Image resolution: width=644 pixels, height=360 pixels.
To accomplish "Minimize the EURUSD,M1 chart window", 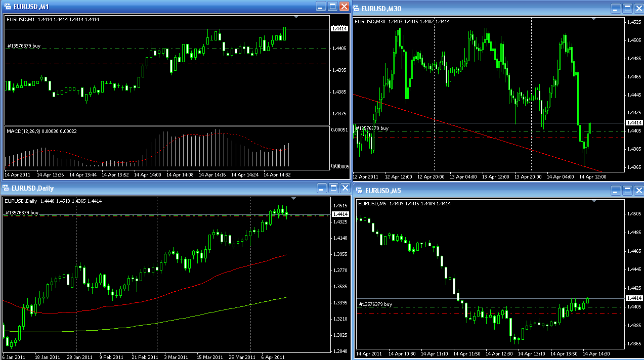I will tap(321, 6).
